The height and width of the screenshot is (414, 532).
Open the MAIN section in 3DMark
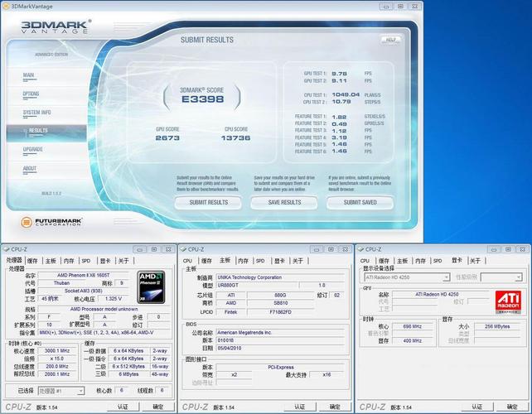click(28, 75)
